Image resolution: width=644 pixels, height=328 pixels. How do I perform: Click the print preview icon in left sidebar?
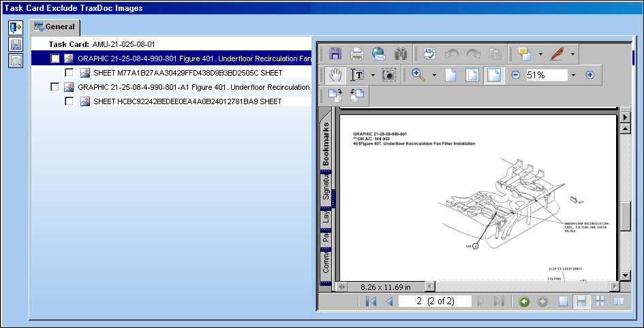[x=16, y=61]
